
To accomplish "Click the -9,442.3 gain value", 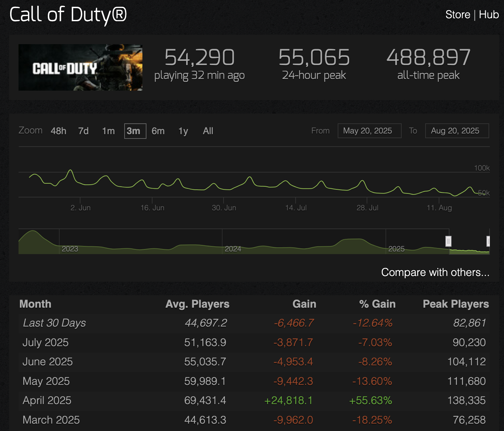I will pos(293,381).
